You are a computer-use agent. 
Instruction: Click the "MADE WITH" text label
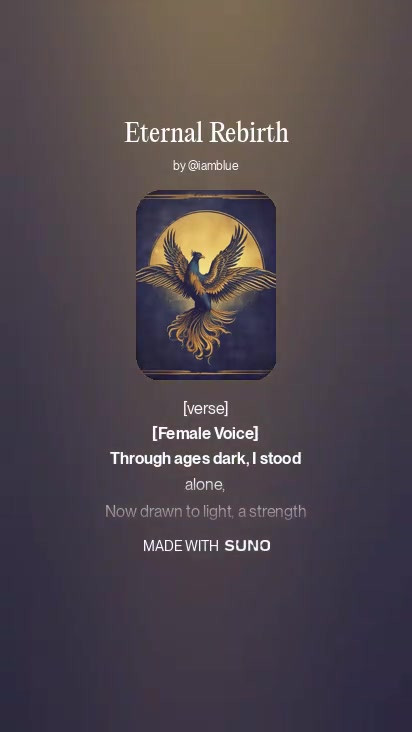tap(181, 546)
